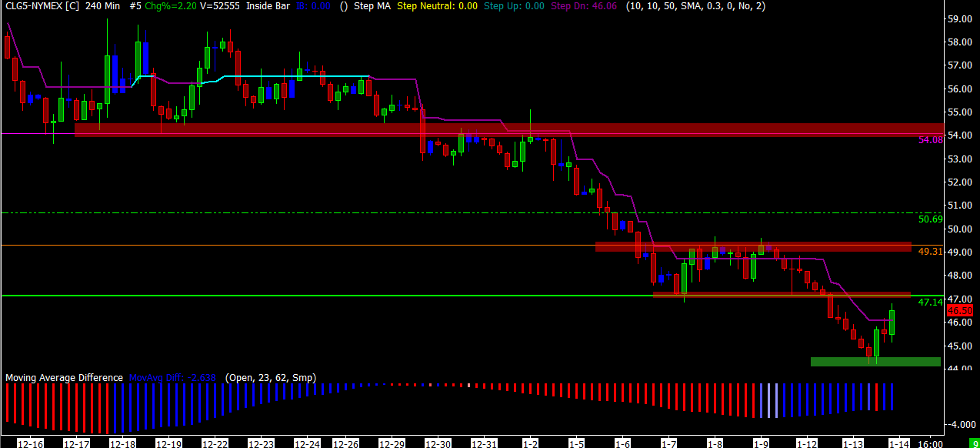Select the red zone at the 47.14 line
980x448 pixels.
point(781,295)
